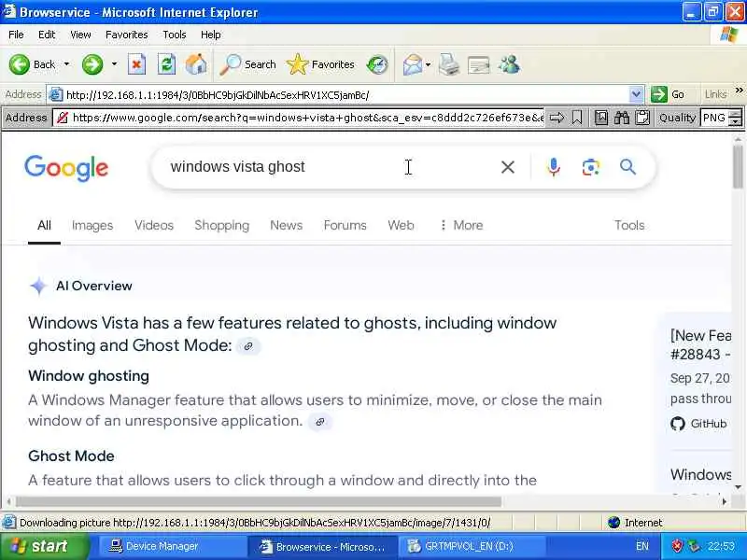
Task: Open the Browservice bookmarks book icon
Action: [x=601, y=118]
